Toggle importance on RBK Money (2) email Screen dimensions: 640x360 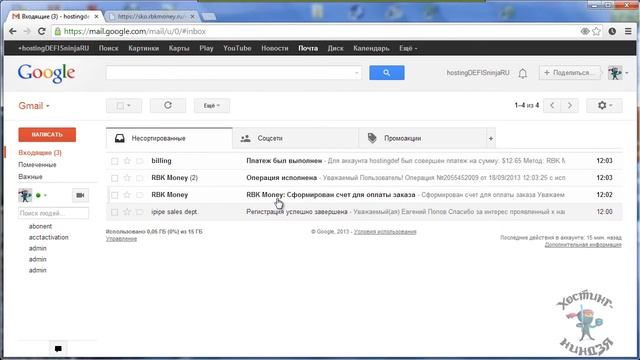tap(140, 178)
